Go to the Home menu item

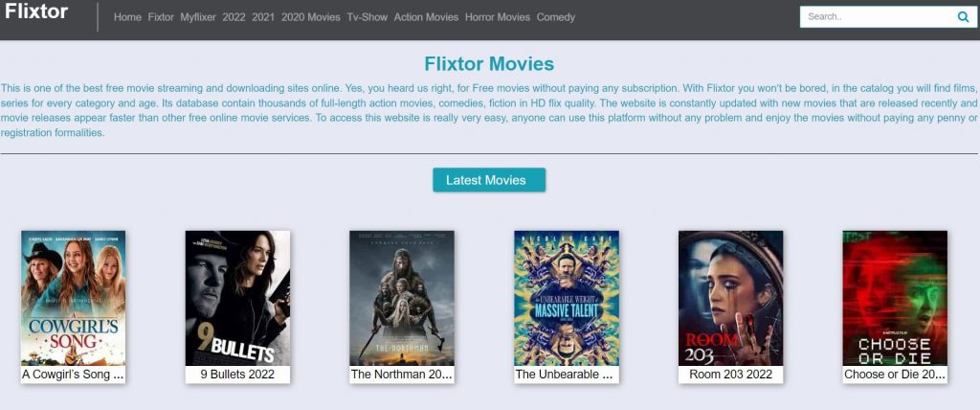(x=127, y=17)
